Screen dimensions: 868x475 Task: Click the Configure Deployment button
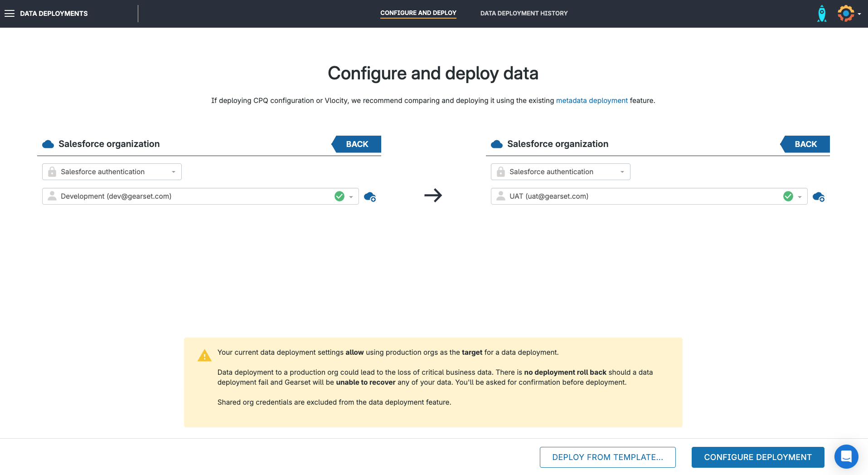[x=757, y=457]
